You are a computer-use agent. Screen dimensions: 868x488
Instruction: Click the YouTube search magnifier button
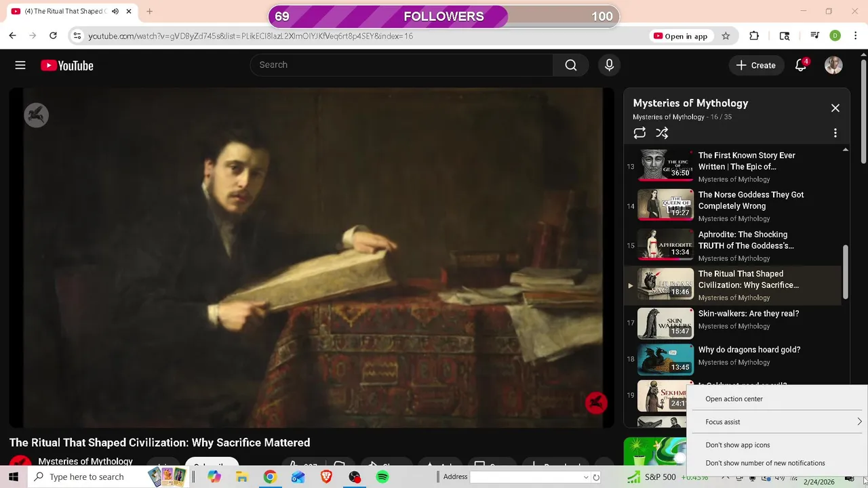pos(571,65)
